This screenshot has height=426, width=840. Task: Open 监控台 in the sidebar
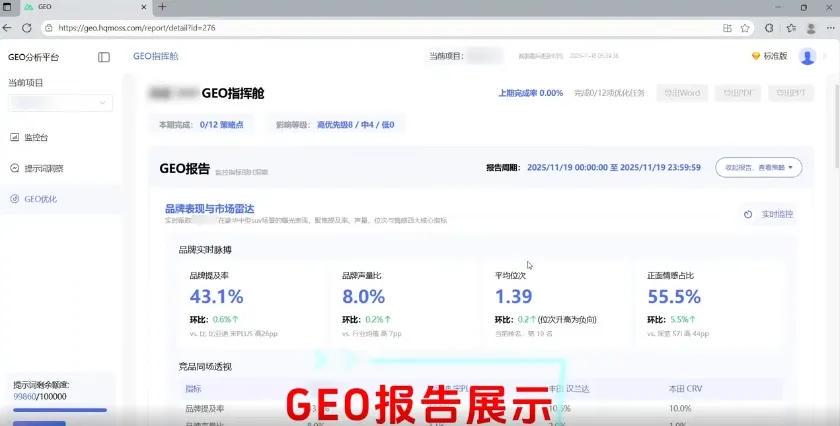pyautogui.click(x=36, y=136)
